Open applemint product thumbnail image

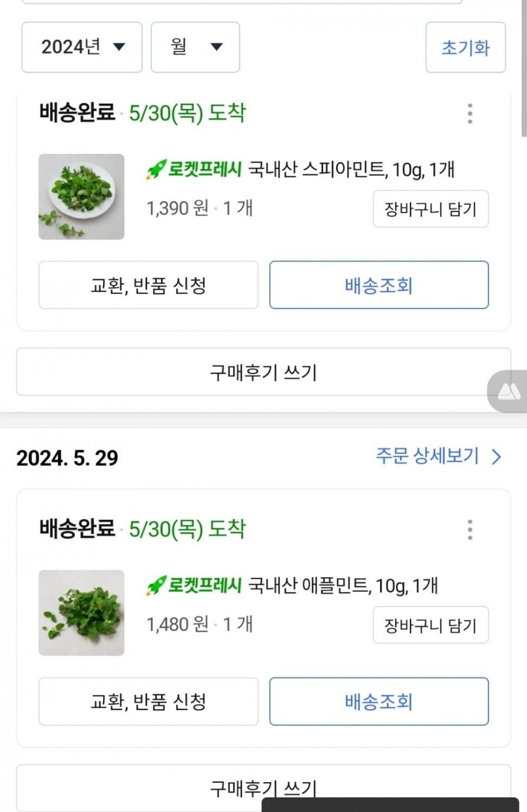click(81, 613)
